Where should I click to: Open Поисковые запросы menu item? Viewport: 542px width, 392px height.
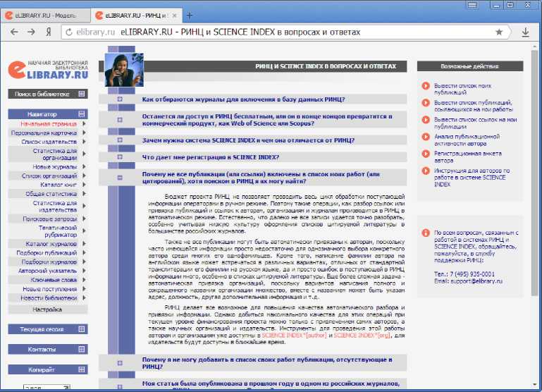[x=50, y=219]
